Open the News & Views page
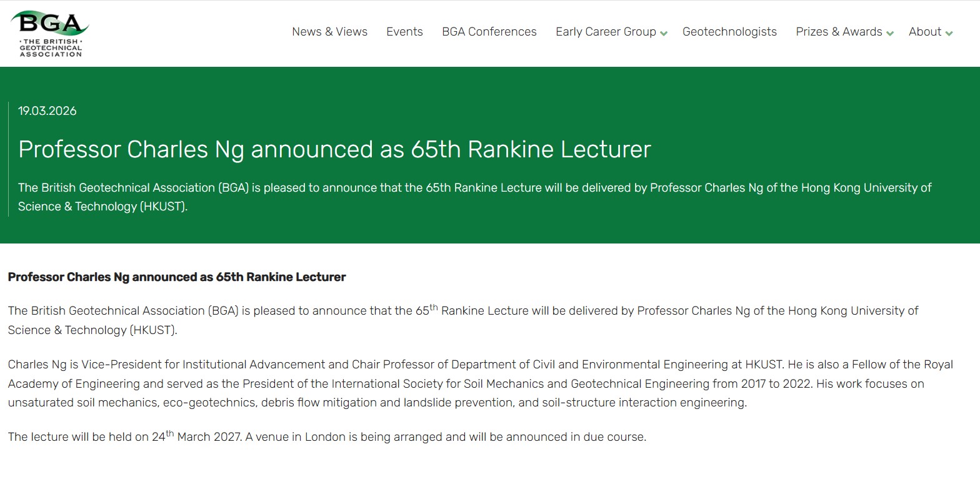Image resolution: width=980 pixels, height=482 pixels. pos(329,32)
